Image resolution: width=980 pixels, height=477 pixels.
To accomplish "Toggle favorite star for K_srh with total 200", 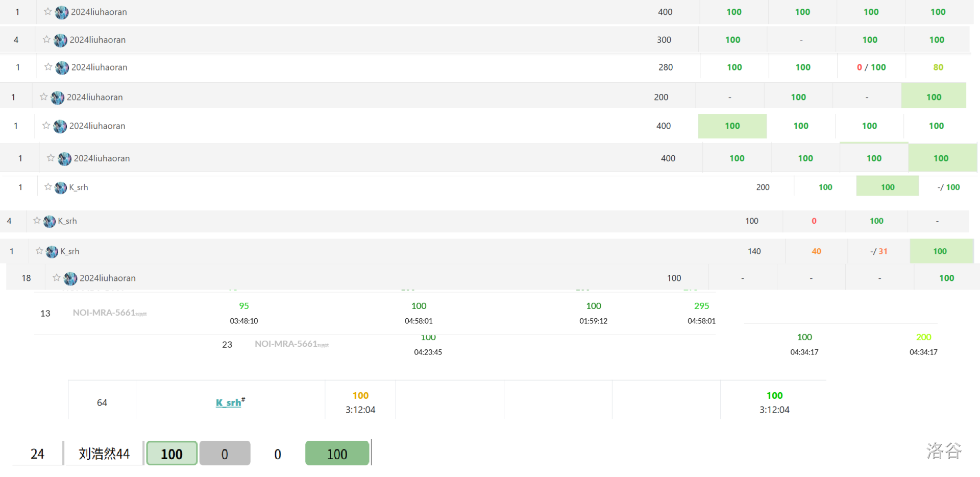I will (48, 187).
